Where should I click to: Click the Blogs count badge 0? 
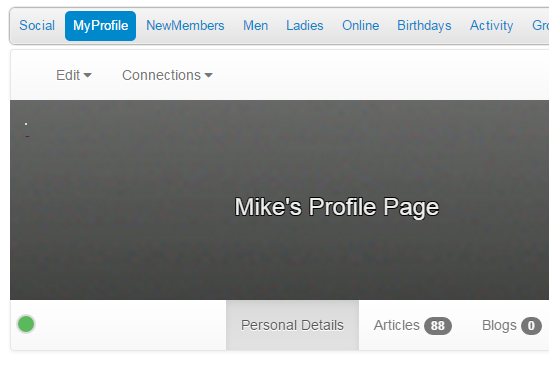531,326
